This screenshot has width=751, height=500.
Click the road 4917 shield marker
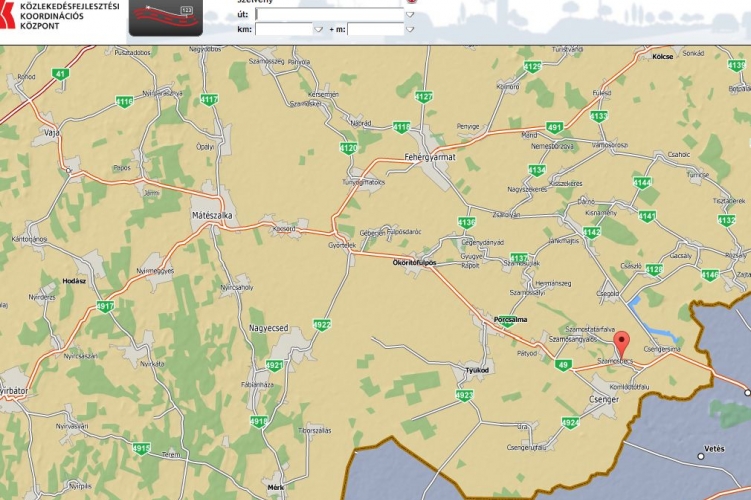[x=105, y=306]
